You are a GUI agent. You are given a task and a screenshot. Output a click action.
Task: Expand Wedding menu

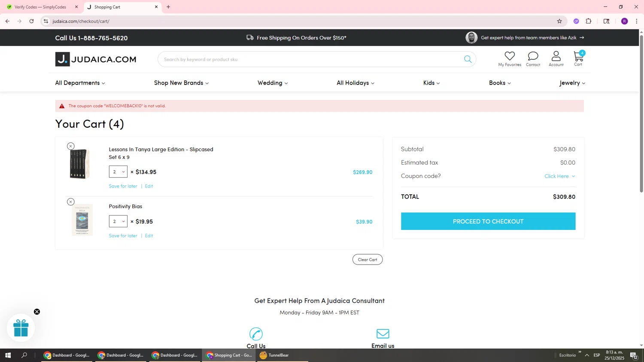coord(273,83)
